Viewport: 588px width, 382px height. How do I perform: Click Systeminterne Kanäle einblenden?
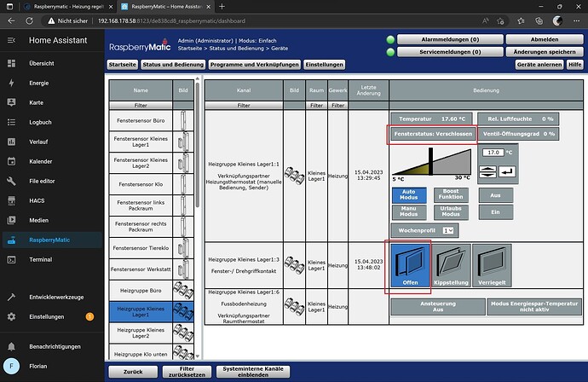click(x=253, y=372)
